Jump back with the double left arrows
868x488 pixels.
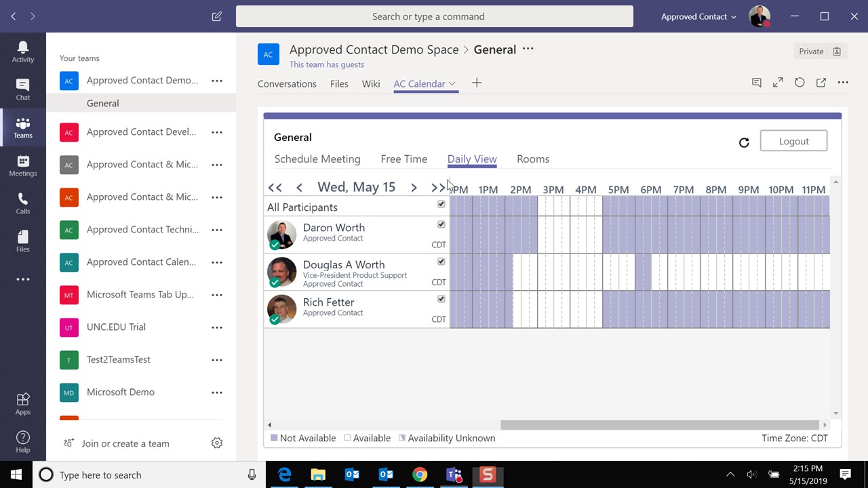pos(275,188)
